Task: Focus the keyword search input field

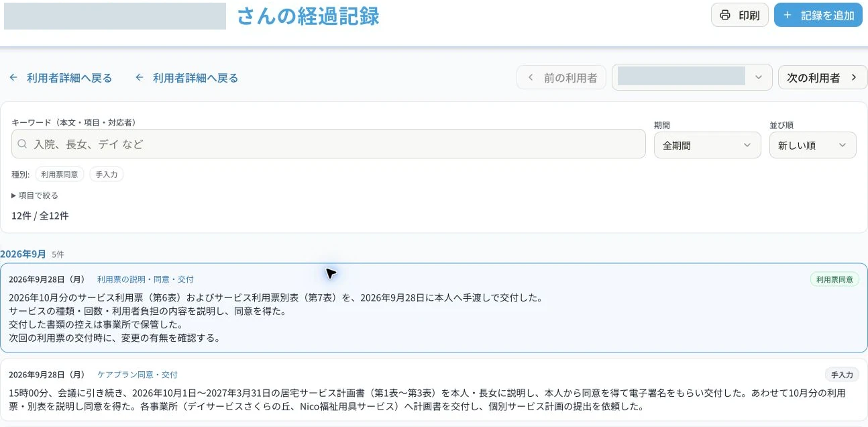Action: pos(329,144)
